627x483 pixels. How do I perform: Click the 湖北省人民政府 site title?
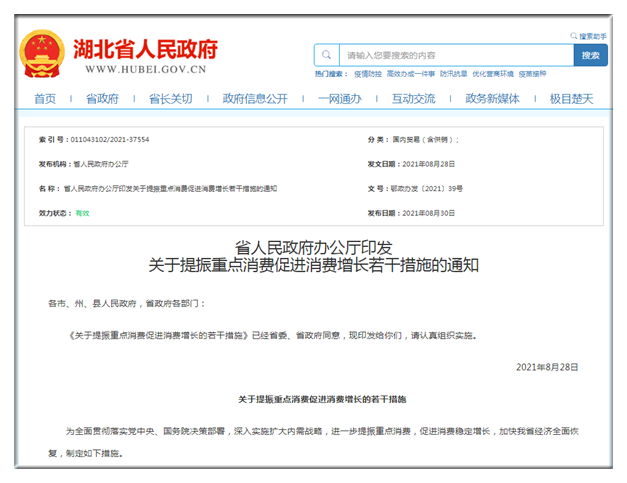pyautogui.click(x=145, y=47)
